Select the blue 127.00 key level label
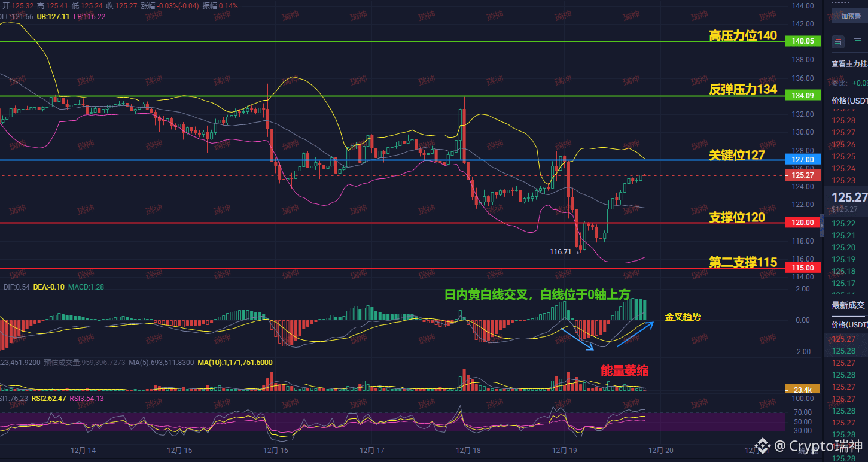Image resolution: width=868 pixels, height=462 pixels. [x=802, y=160]
